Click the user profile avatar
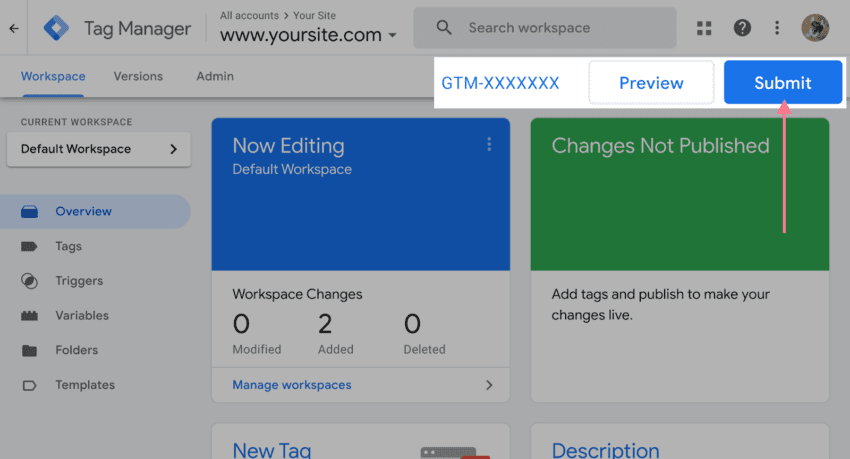 [815, 28]
